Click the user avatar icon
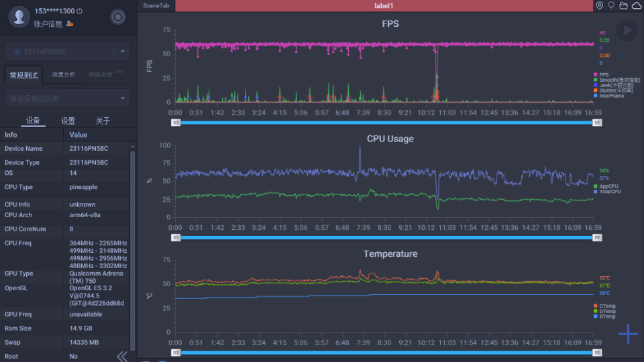Viewport: 644px width, 362px height. (19, 17)
